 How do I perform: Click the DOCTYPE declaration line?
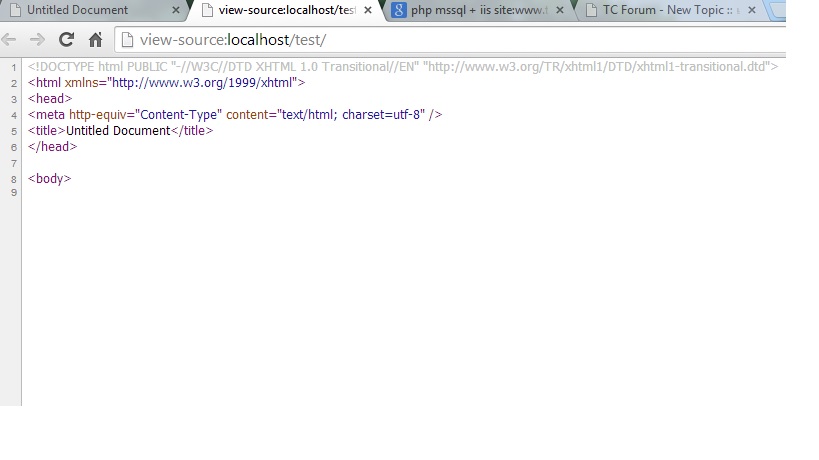[x=403, y=67]
